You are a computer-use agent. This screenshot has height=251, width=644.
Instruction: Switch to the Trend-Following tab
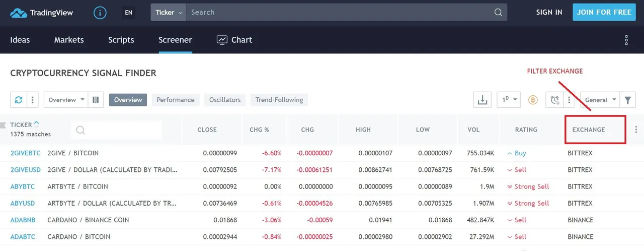coord(279,100)
